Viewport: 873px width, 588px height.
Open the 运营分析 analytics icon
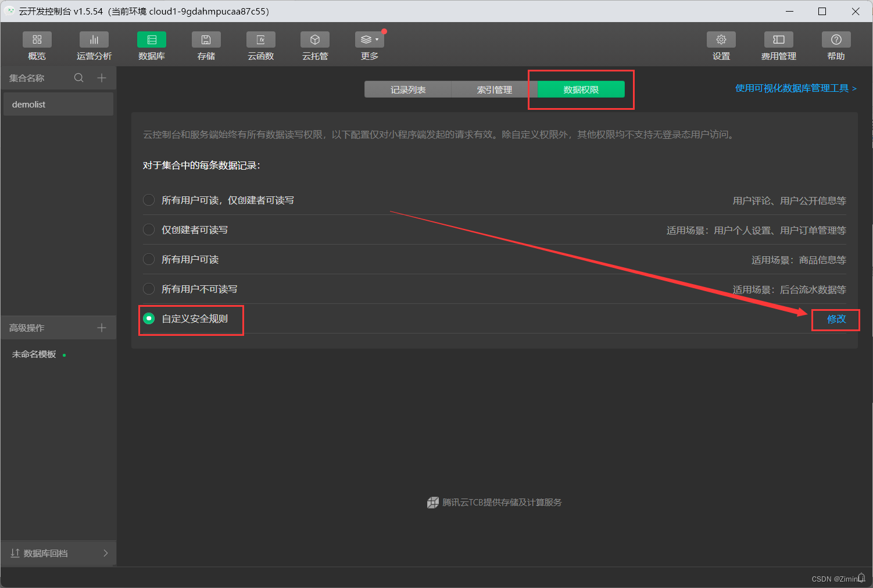point(94,40)
